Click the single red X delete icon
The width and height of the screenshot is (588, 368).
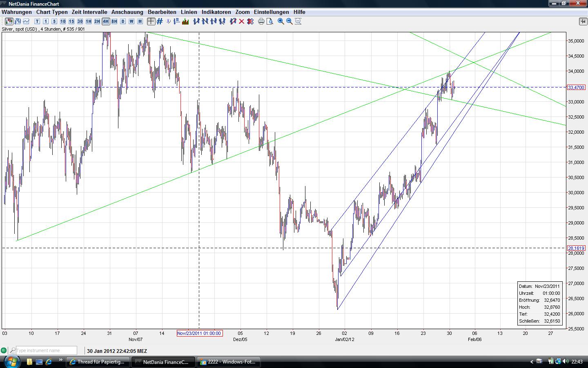(242, 21)
